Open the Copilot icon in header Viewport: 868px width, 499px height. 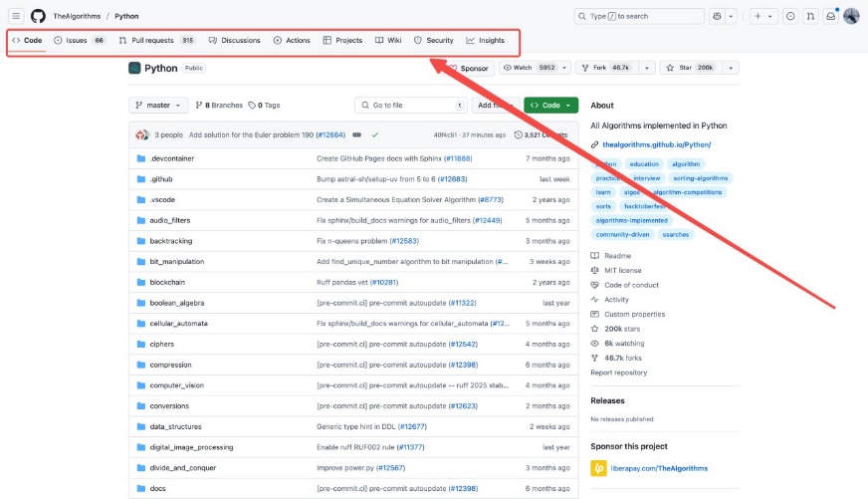[x=716, y=16]
